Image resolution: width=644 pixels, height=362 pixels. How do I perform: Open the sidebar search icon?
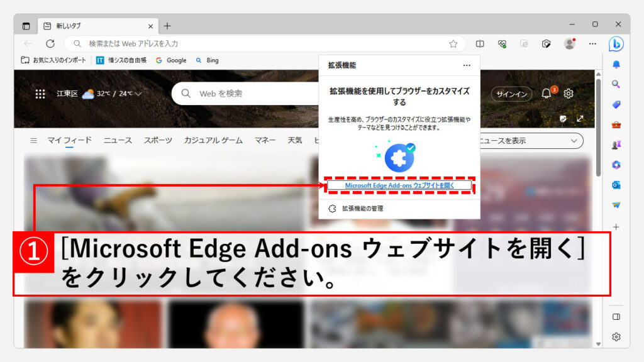point(616,84)
